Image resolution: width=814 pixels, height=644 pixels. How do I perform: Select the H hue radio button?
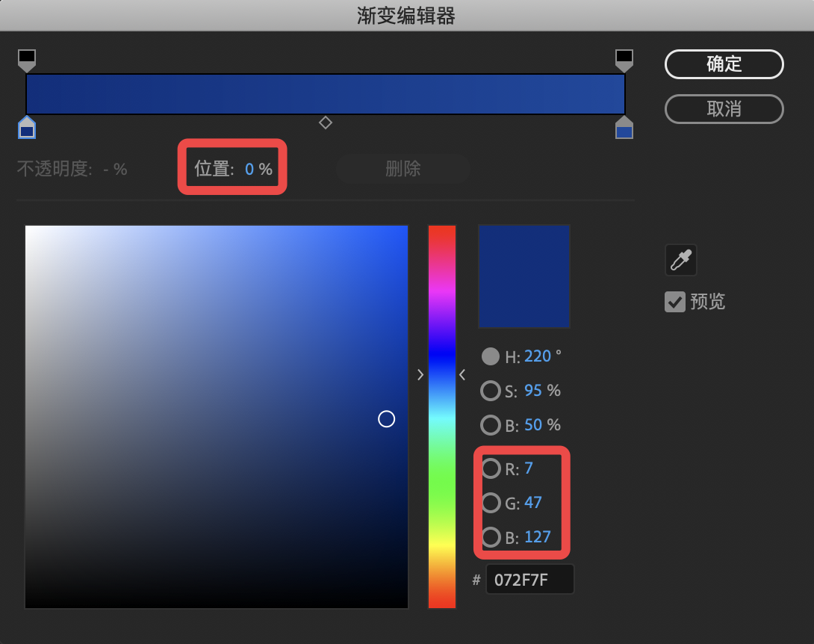tap(490, 356)
